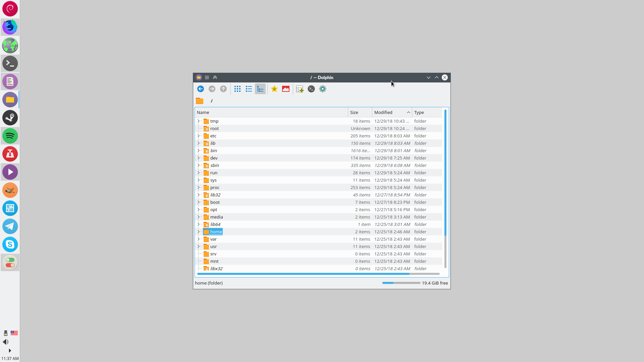The width and height of the screenshot is (644, 362).
Task: Switch to the Icons view mode
Action: point(237,89)
